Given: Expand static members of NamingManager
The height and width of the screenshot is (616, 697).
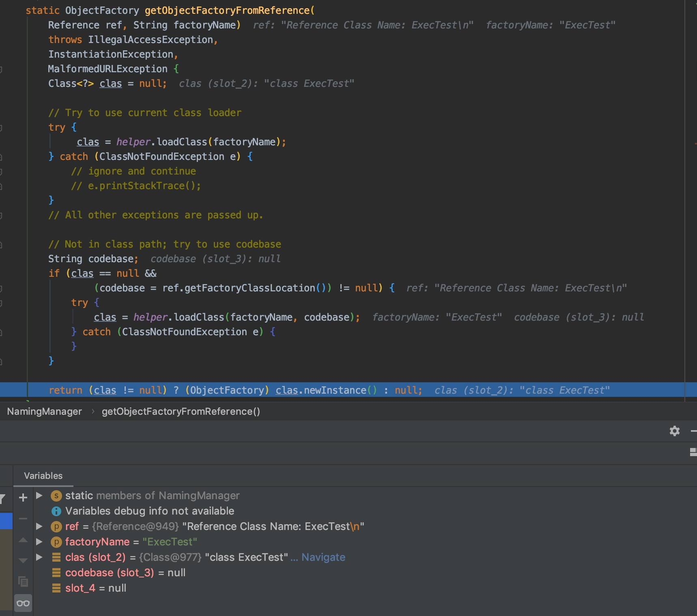Looking at the screenshot, I should (39, 495).
